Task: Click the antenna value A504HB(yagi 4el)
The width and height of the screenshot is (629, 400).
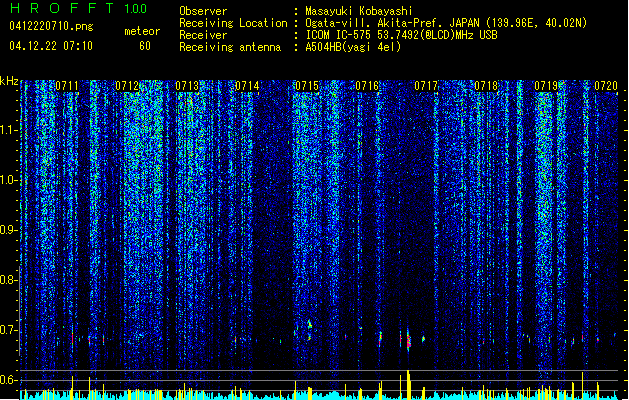Action: (353, 47)
